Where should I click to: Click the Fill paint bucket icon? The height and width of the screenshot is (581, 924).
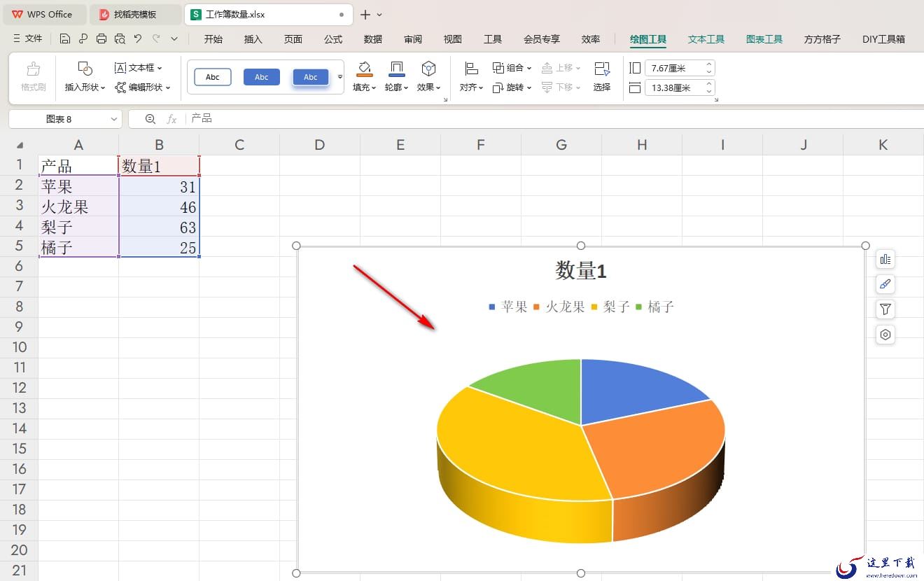click(364, 69)
